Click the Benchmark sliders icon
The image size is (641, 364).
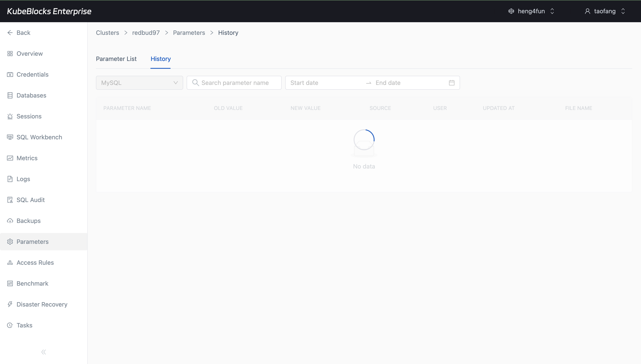[10, 283]
